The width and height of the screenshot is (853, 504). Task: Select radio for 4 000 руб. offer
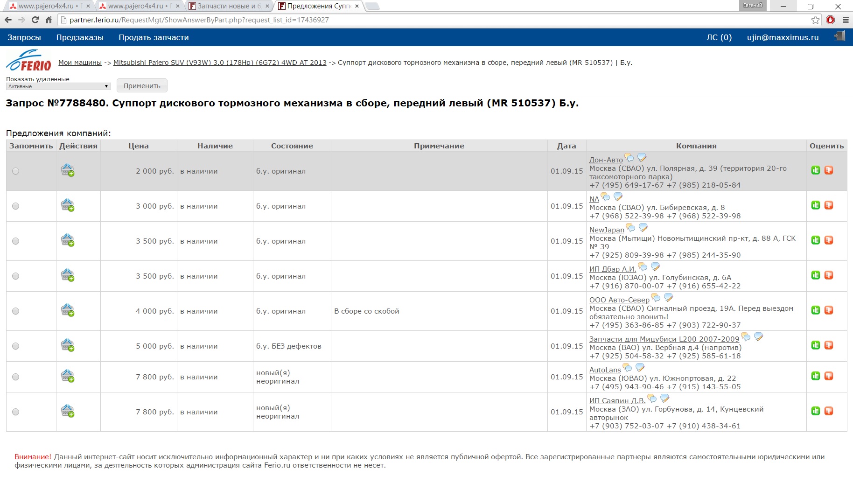(16, 311)
